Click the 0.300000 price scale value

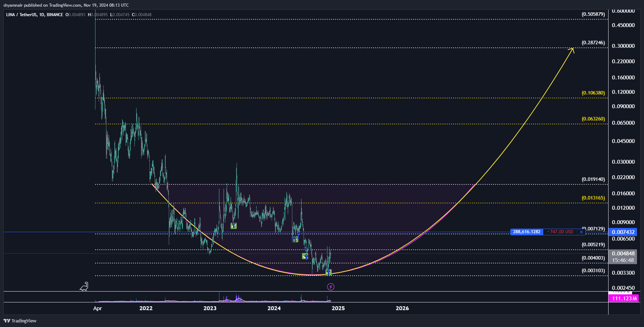pyautogui.click(x=623, y=46)
